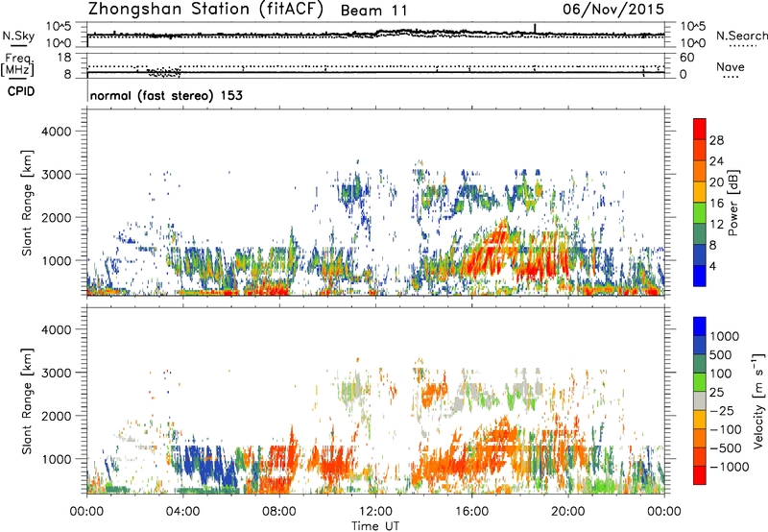Click the noise spike near 18:40 in N.Sky plot
The width and height of the screenshot is (768, 532).
click(x=535, y=29)
